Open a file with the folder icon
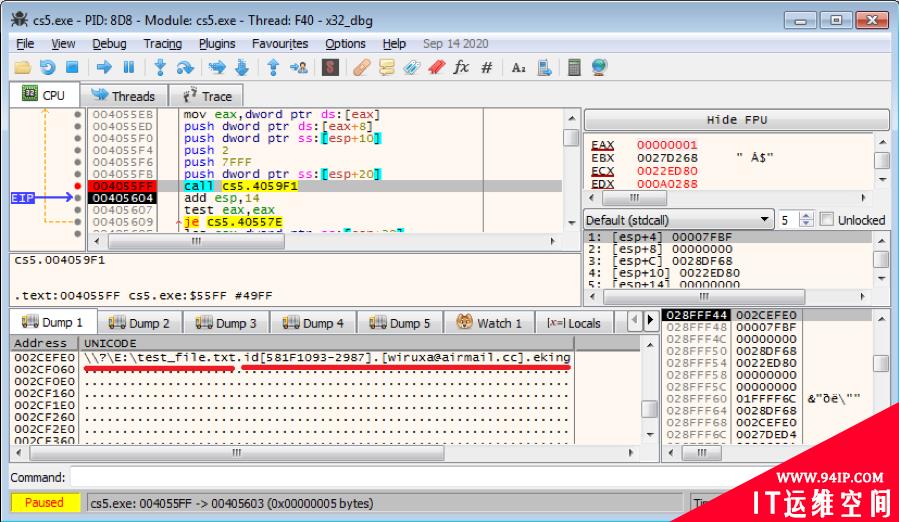 pyautogui.click(x=22, y=68)
